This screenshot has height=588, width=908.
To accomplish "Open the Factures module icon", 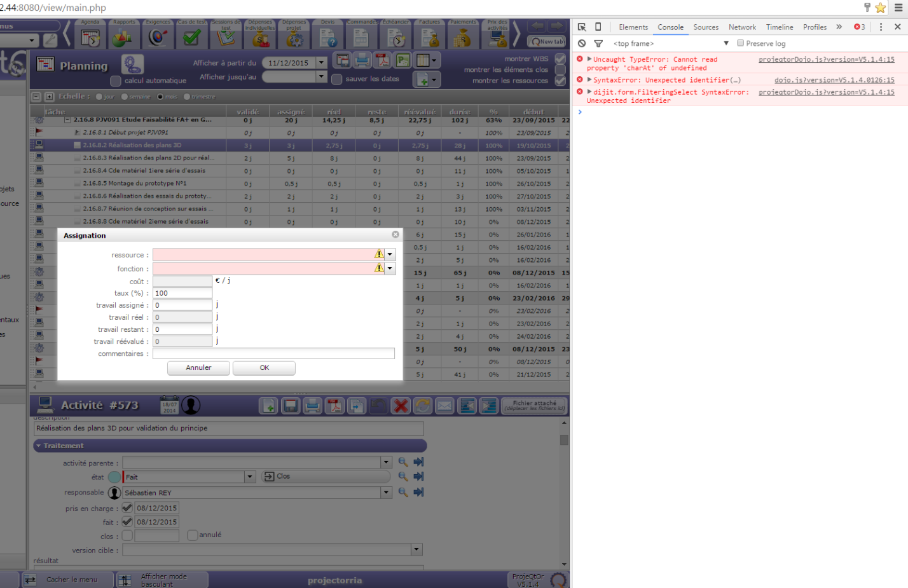I will tap(430, 34).
